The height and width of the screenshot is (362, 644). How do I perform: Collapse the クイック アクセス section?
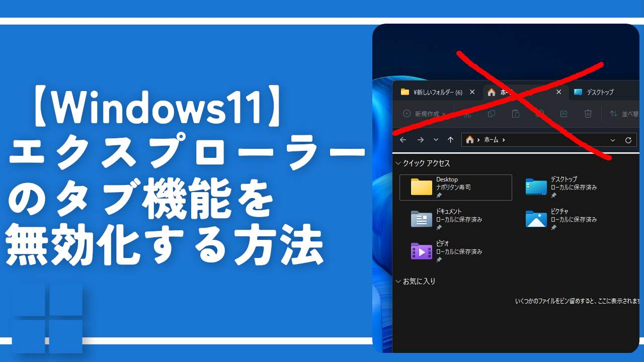399,163
